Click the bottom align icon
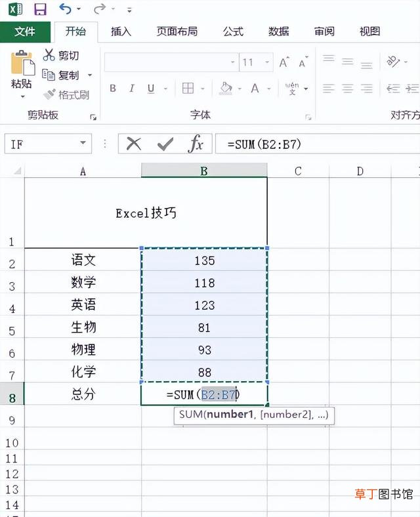The width and height of the screenshot is (420, 517). [x=366, y=64]
